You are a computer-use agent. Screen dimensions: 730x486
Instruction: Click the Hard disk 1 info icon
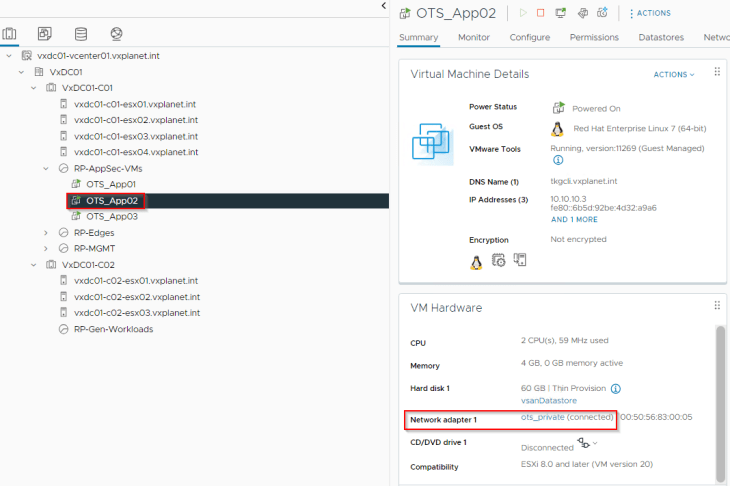(x=615, y=389)
